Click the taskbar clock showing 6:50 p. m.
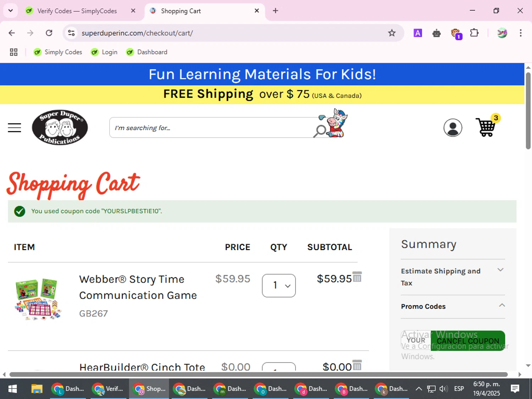532x399 pixels. point(486,389)
